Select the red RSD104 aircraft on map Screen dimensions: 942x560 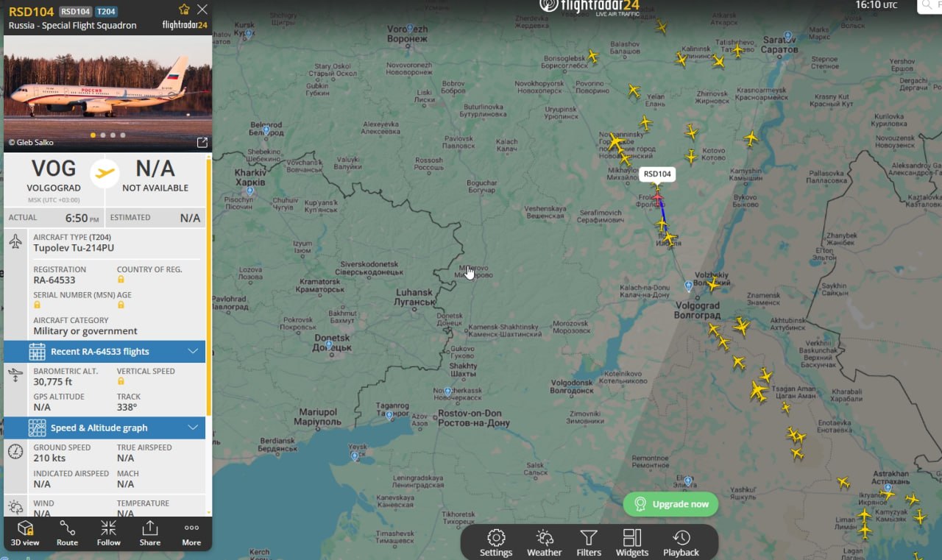(657, 199)
